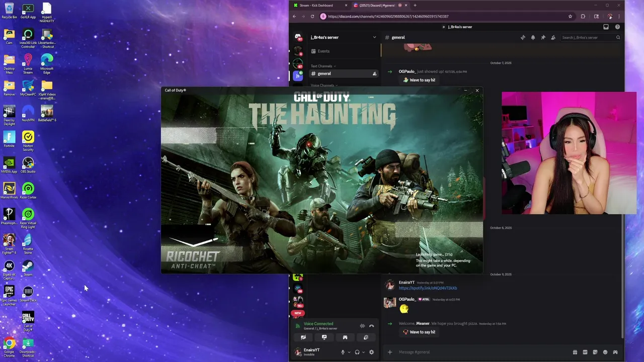The width and height of the screenshot is (644, 362).
Task: Open the NVIDIA App desktop icon
Action: tap(9, 165)
